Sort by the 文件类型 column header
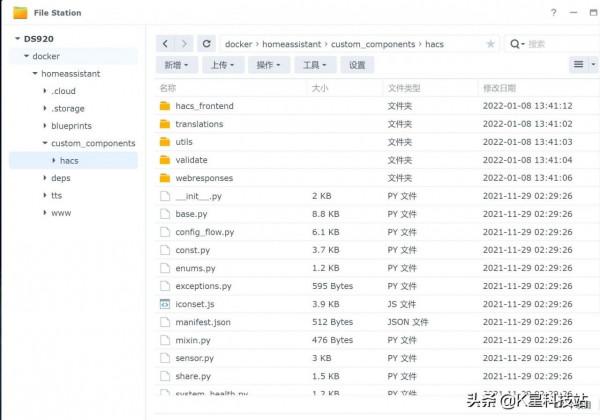 [x=404, y=88]
